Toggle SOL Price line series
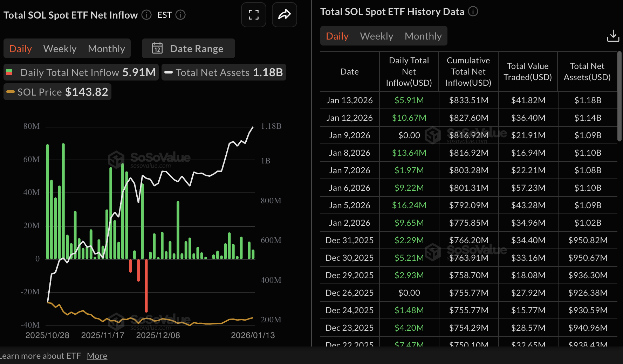 [x=57, y=92]
